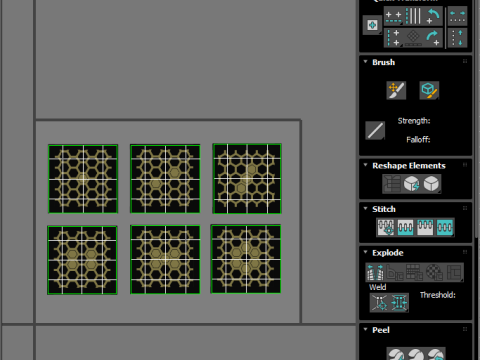Click the align to edge diamond grid icon
This screenshot has height=360, width=480.
click(413, 38)
